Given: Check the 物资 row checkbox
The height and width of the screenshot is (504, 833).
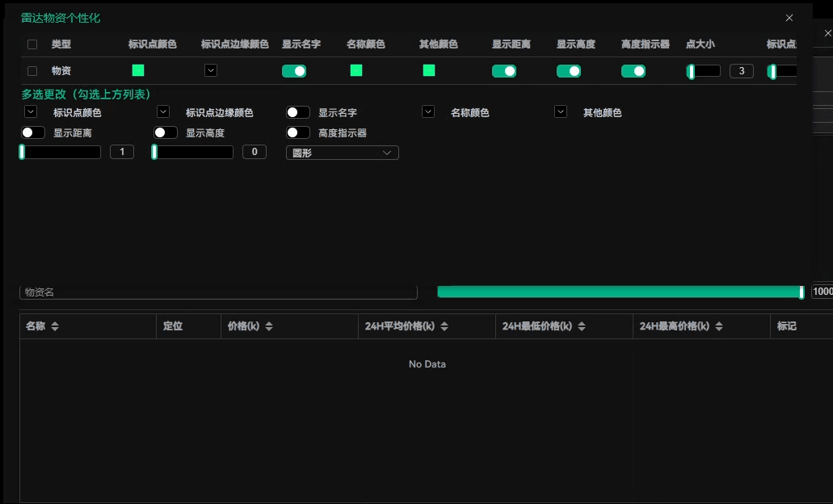Looking at the screenshot, I should click(32, 71).
